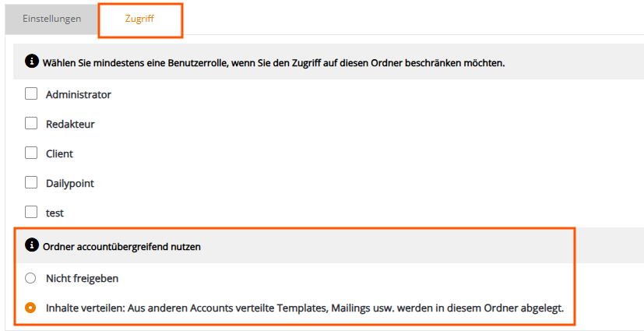
Task: Click the Dailypoint label text
Action: click(70, 184)
